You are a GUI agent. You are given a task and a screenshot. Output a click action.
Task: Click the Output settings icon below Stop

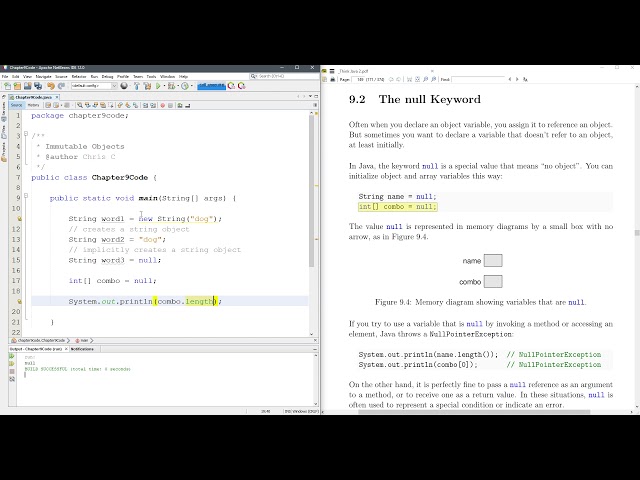tap(12, 379)
